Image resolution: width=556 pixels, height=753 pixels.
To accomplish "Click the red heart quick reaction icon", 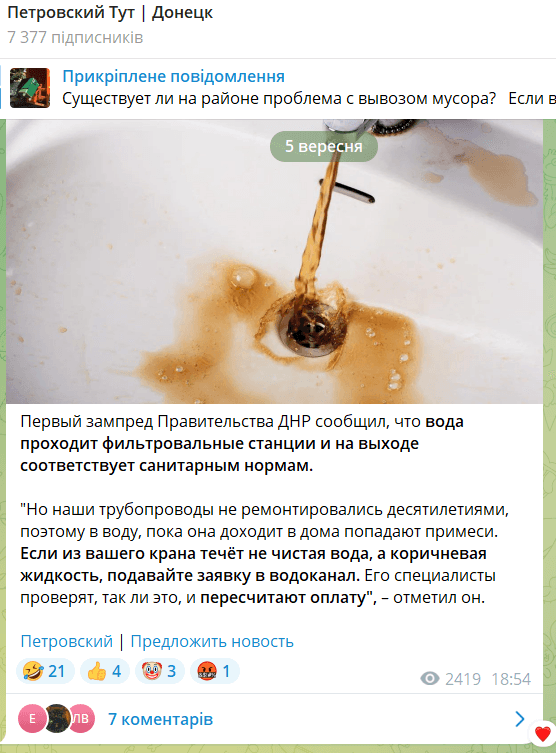I will click(543, 734).
